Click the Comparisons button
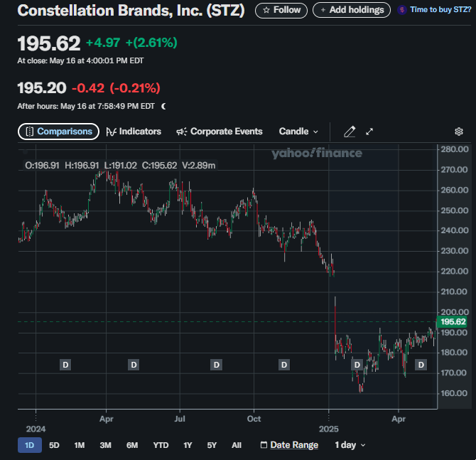Image resolution: width=476 pixels, height=460 pixels. [x=58, y=132]
